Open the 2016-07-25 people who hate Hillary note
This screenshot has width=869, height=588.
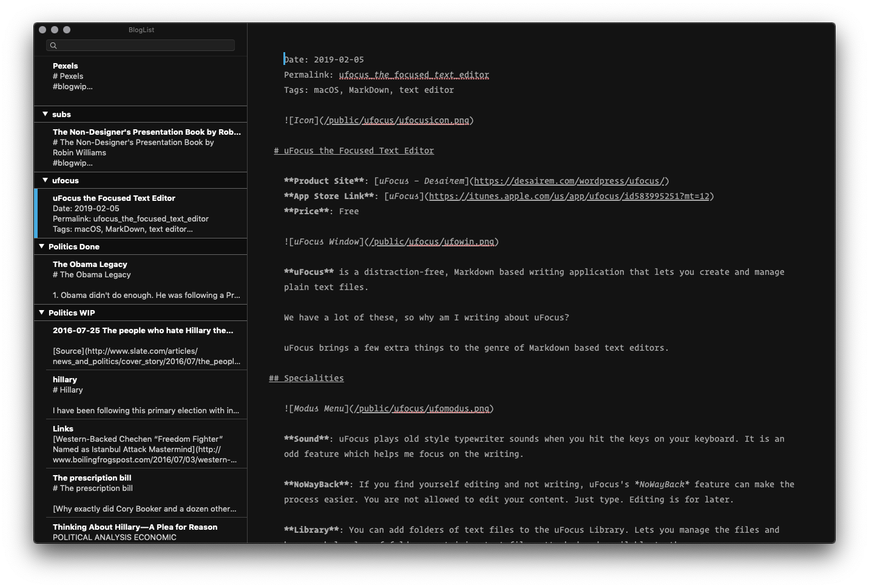(x=141, y=345)
